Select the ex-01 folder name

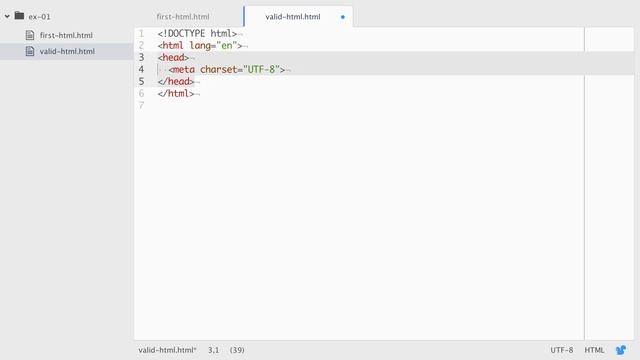point(39,17)
